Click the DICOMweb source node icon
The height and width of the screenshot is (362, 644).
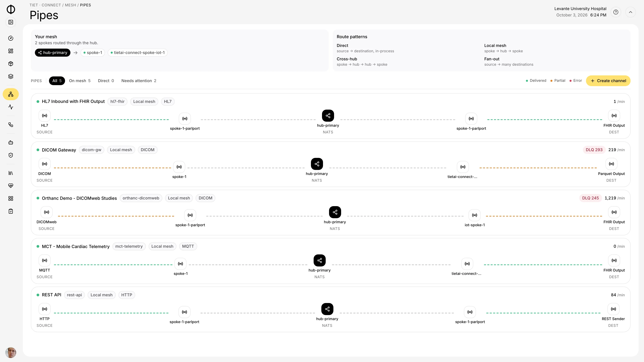pyautogui.click(x=46, y=212)
